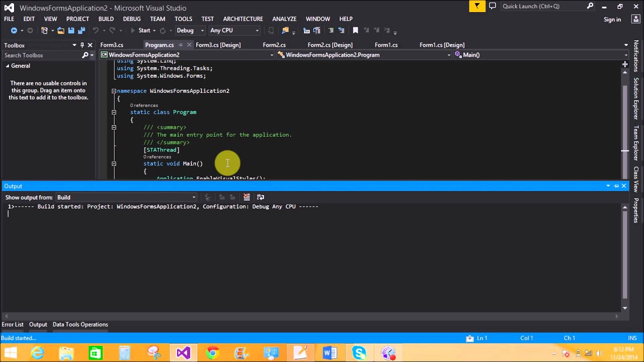This screenshot has height=362, width=644.
Task: Open the DEBUG menu
Action: click(132, 19)
